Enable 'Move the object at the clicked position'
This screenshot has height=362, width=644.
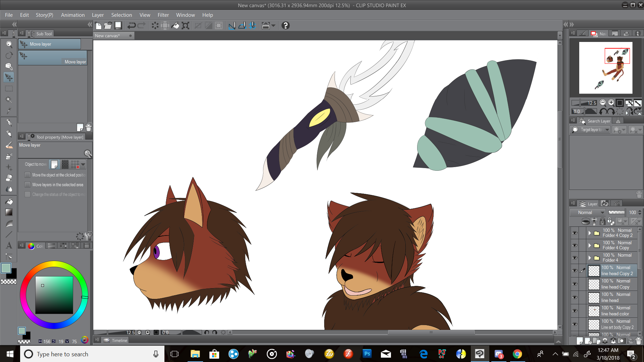click(x=28, y=175)
